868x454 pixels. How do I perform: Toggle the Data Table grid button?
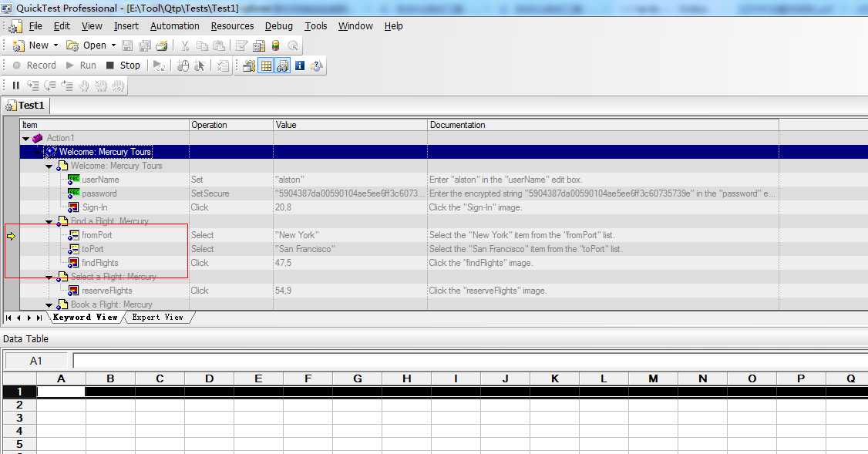(266, 66)
